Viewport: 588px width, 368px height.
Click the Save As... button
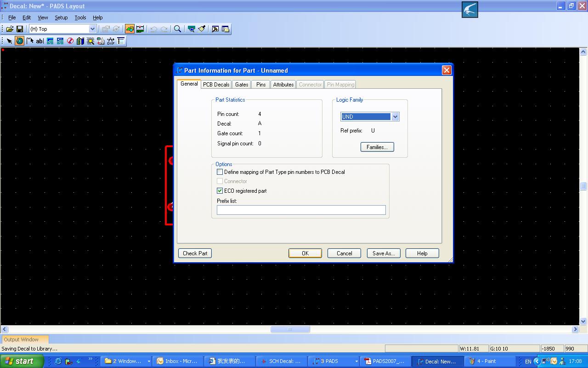pyautogui.click(x=384, y=253)
